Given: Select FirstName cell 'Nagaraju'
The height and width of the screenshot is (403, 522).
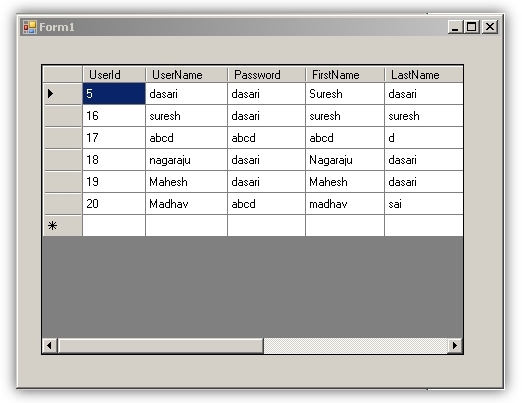Looking at the screenshot, I should click(345, 160).
